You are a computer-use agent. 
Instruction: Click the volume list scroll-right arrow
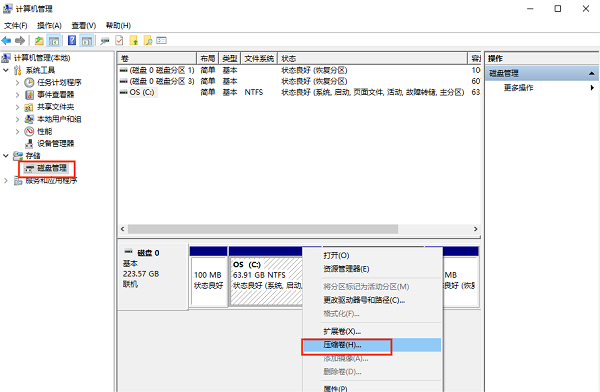(x=476, y=229)
